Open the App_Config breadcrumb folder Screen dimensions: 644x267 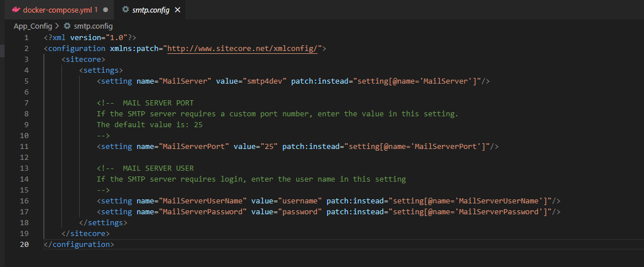[32, 26]
